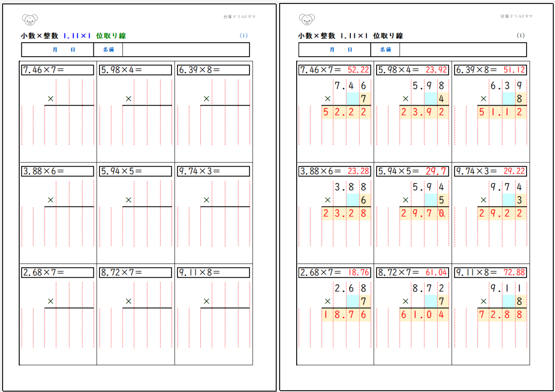Click the bear logo on the answer sheet

pos(307,20)
